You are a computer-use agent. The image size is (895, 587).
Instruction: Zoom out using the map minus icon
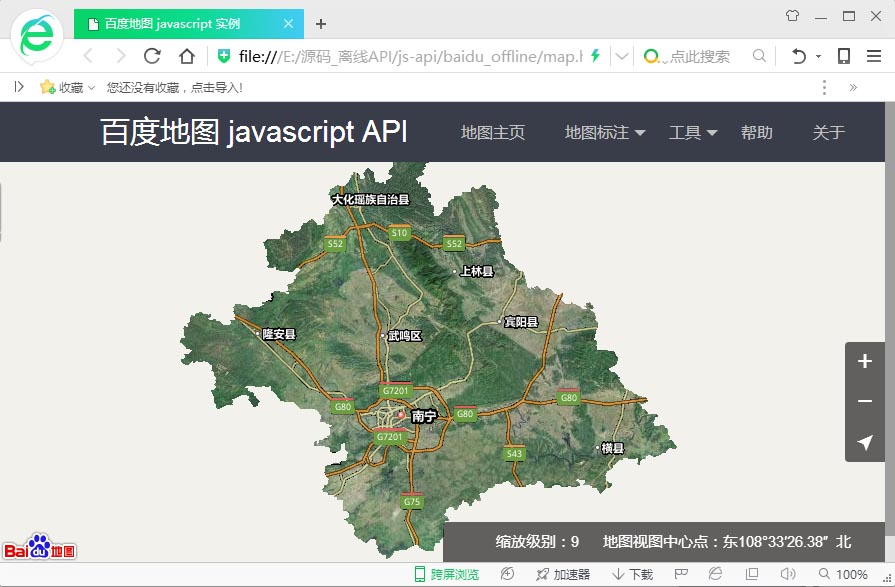(x=864, y=401)
